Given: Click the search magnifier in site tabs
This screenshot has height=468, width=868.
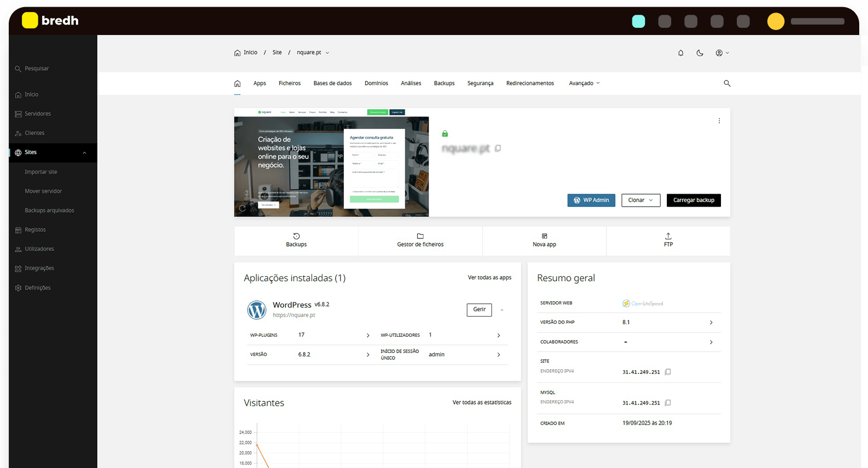Looking at the screenshot, I should point(727,84).
